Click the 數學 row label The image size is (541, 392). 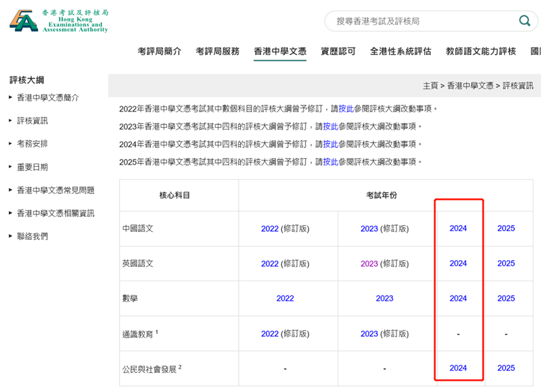130,299
